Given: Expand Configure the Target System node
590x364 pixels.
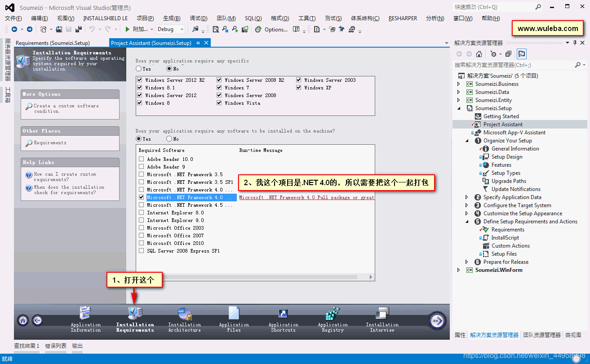Looking at the screenshot, I should click(x=467, y=205).
